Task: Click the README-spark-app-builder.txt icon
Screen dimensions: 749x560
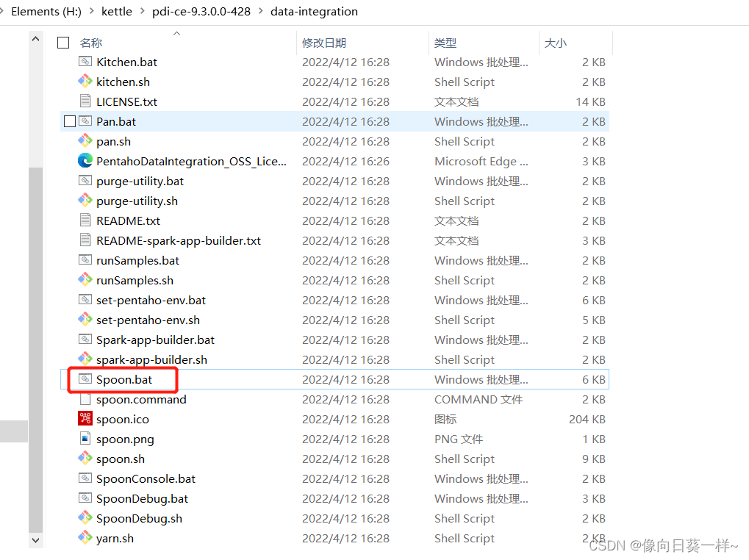Action: click(85, 240)
